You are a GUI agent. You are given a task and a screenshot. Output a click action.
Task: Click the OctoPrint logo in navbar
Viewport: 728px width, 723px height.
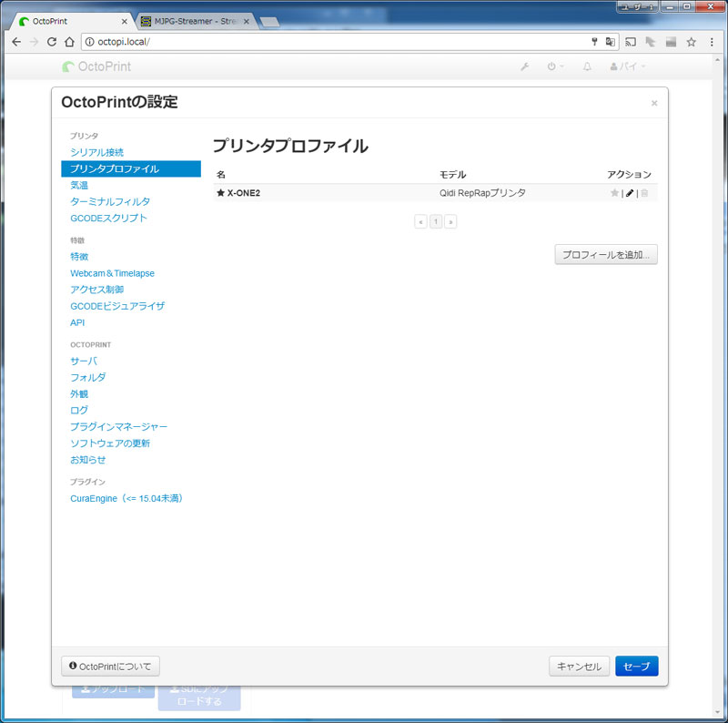point(96,66)
